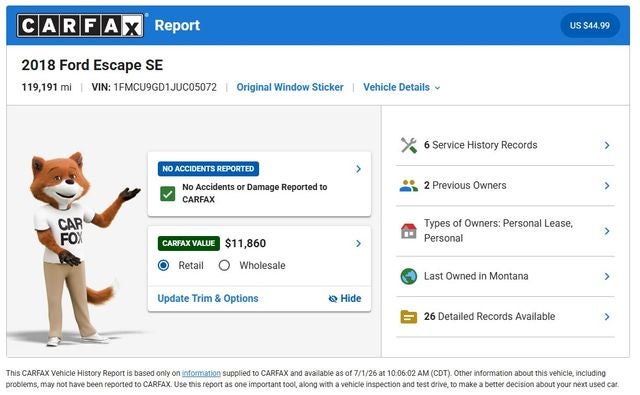Click the Types of Owners: Personal Lease text
640x395 pixels.
(x=498, y=231)
